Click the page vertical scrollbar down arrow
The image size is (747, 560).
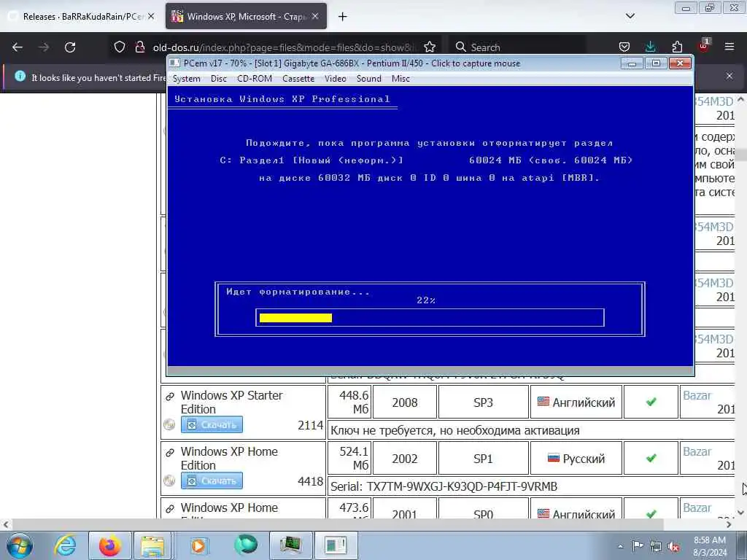pos(740,513)
